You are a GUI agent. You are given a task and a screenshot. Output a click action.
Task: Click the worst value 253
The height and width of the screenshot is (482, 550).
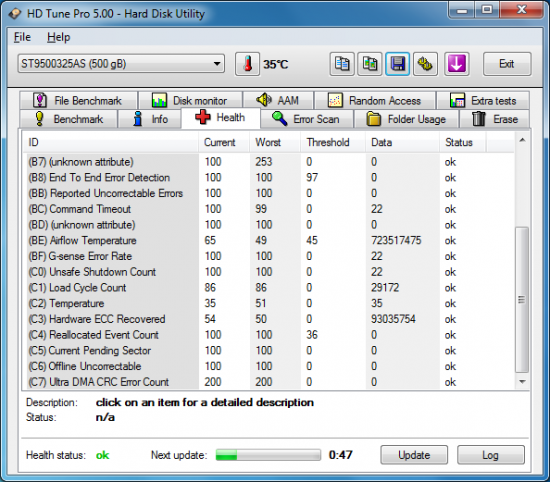pos(264,162)
